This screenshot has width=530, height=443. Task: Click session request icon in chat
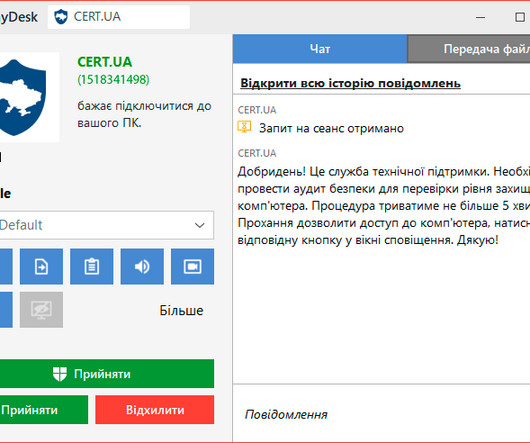click(x=244, y=127)
